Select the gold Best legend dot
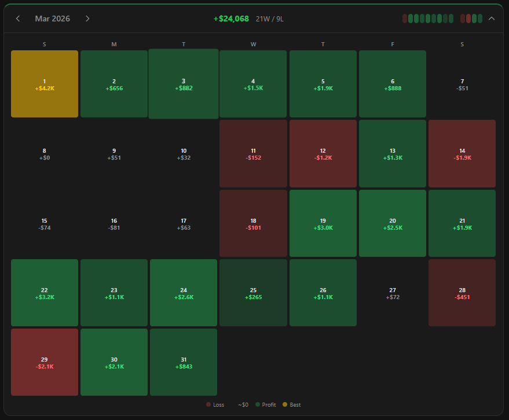This screenshot has width=509, height=420. 284,404
